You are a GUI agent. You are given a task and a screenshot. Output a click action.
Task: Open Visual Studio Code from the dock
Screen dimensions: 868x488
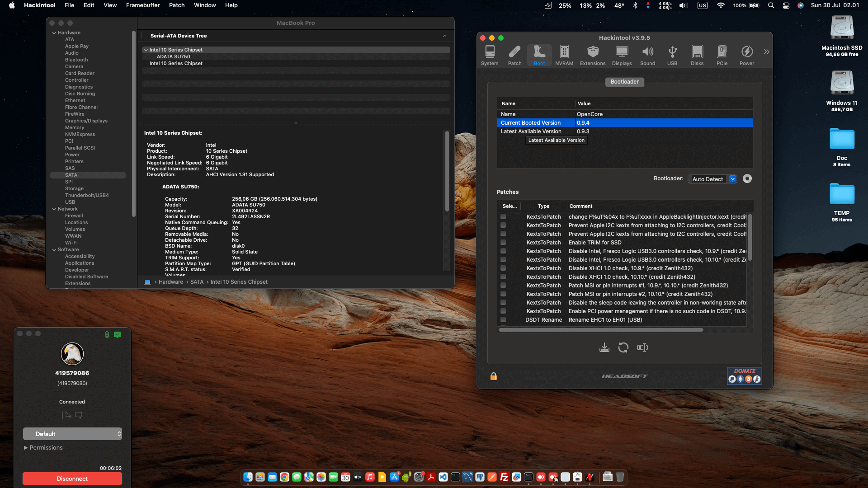443,477
